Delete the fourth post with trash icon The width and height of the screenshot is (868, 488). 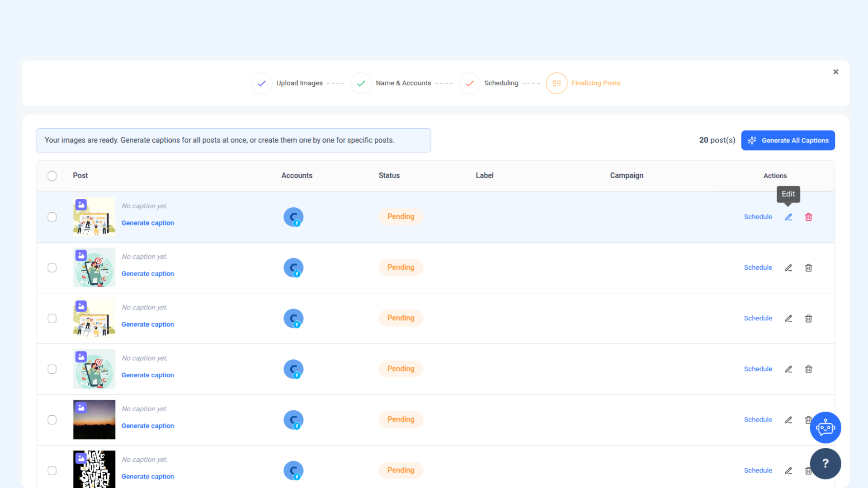808,369
